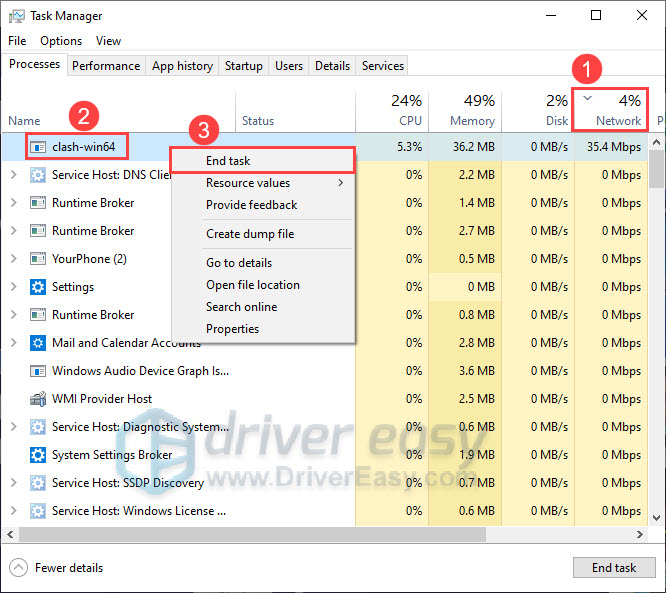666x593 pixels.
Task: Sort by the Network column header
Action: pyautogui.click(x=612, y=110)
